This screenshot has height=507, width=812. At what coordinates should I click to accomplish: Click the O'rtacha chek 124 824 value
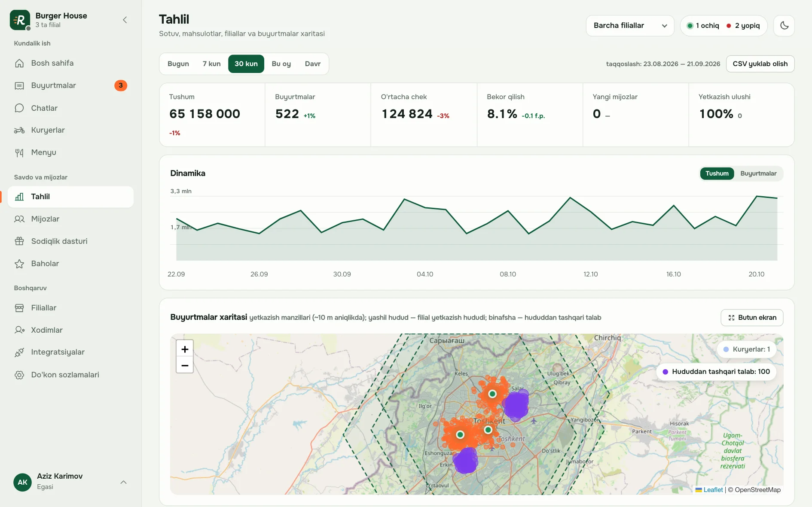[x=407, y=114]
